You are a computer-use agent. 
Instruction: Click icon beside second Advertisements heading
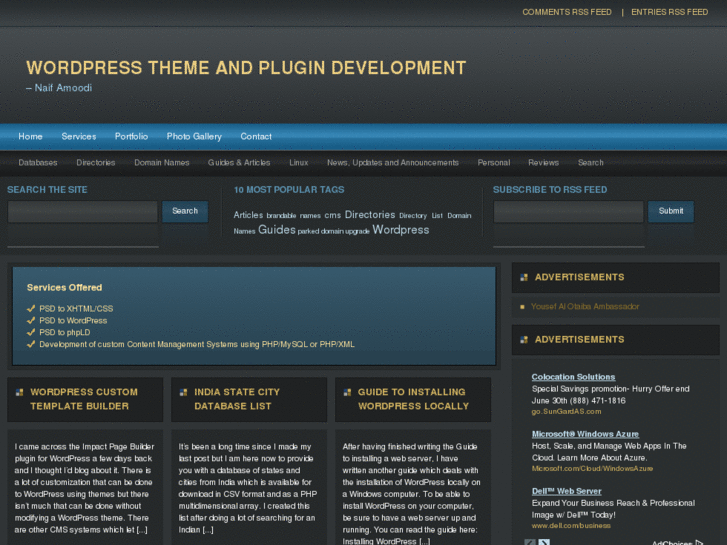[x=524, y=340]
